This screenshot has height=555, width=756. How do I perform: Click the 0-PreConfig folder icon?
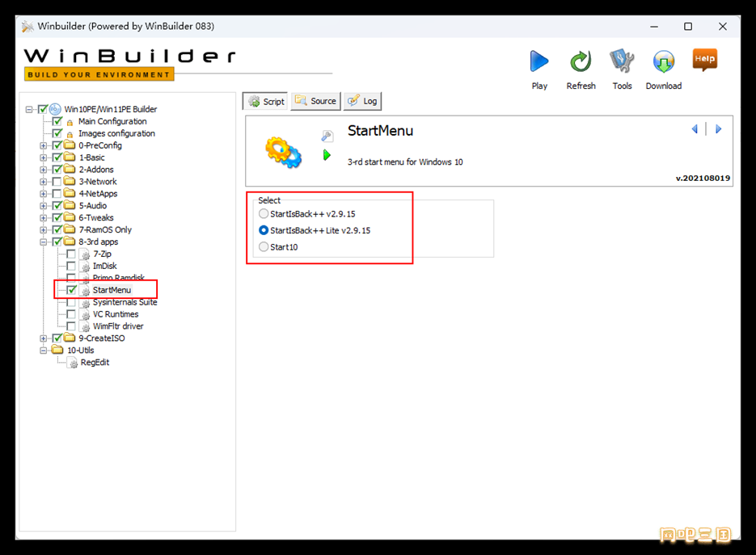[x=70, y=145]
